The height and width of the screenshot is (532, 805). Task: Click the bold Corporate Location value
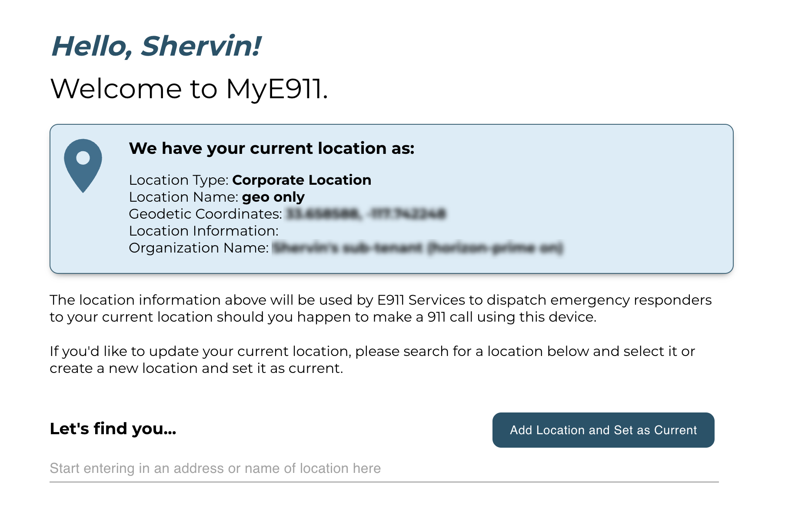302,180
